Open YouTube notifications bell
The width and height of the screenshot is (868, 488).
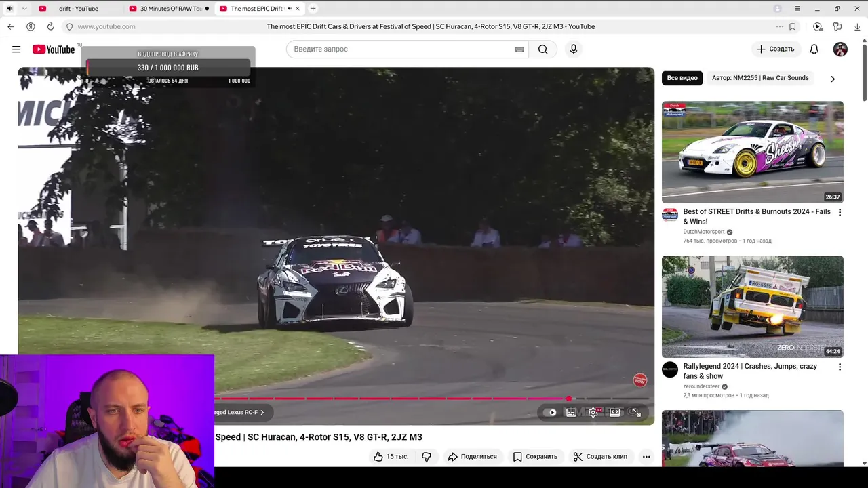click(x=814, y=49)
